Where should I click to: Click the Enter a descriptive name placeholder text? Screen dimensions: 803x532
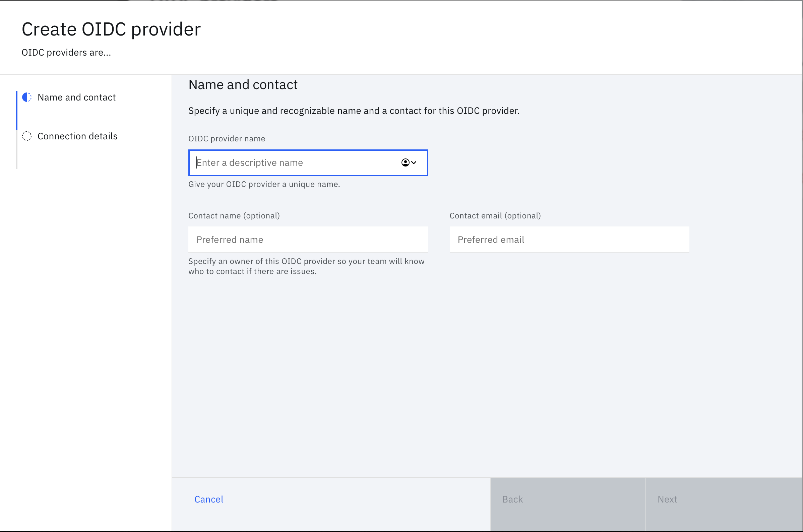click(x=250, y=163)
